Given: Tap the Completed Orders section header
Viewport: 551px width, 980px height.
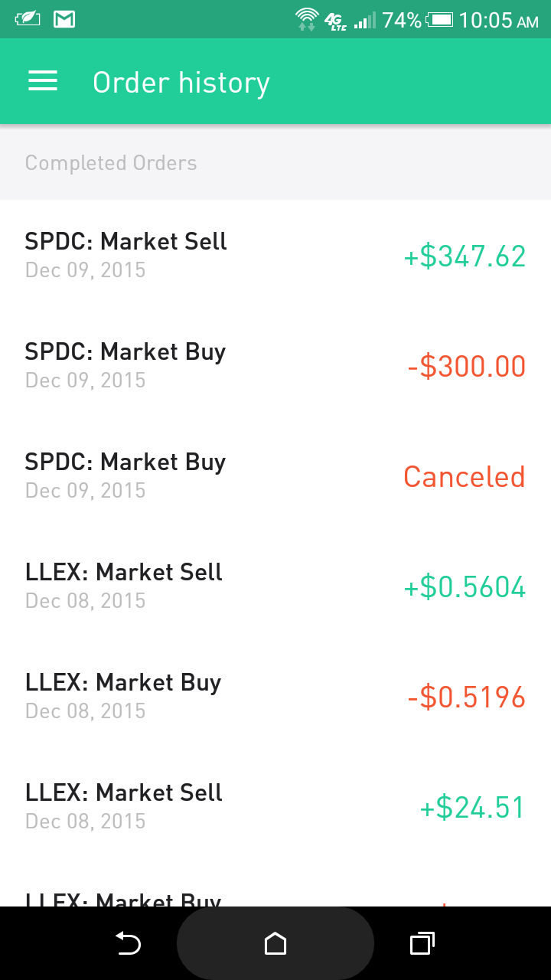Looking at the screenshot, I should click(x=111, y=163).
